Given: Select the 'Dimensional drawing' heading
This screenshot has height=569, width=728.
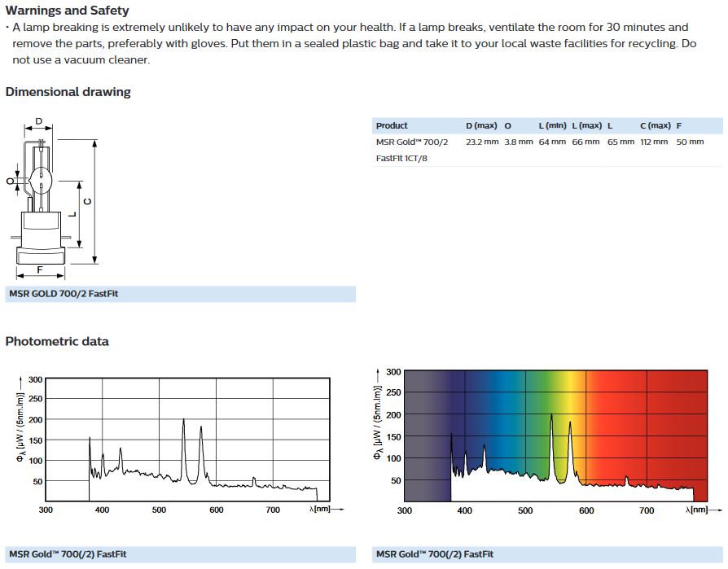Looking at the screenshot, I should coord(68,91).
